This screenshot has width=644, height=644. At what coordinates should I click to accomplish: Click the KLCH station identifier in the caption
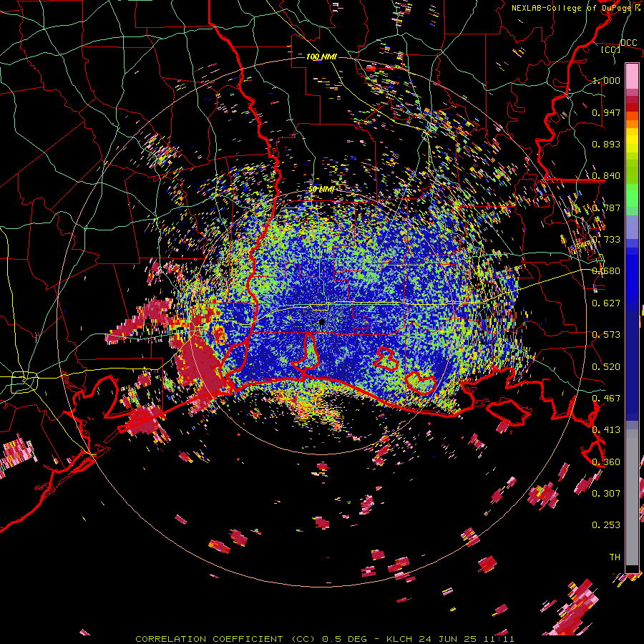399,639
